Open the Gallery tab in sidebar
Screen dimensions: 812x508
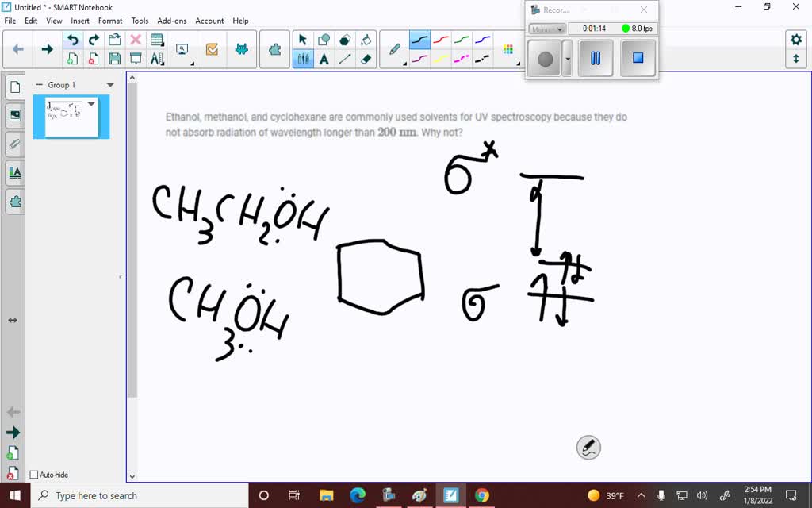[x=14, y=116]
